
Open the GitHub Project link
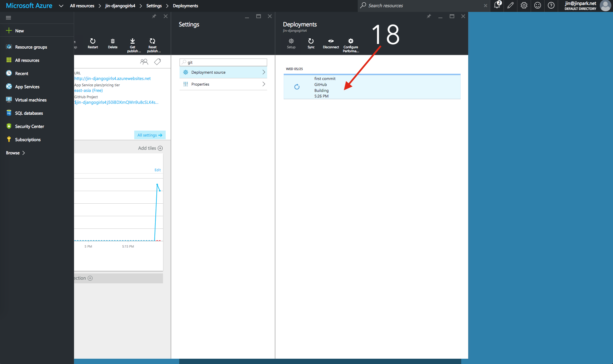click(x=116, y=102)
